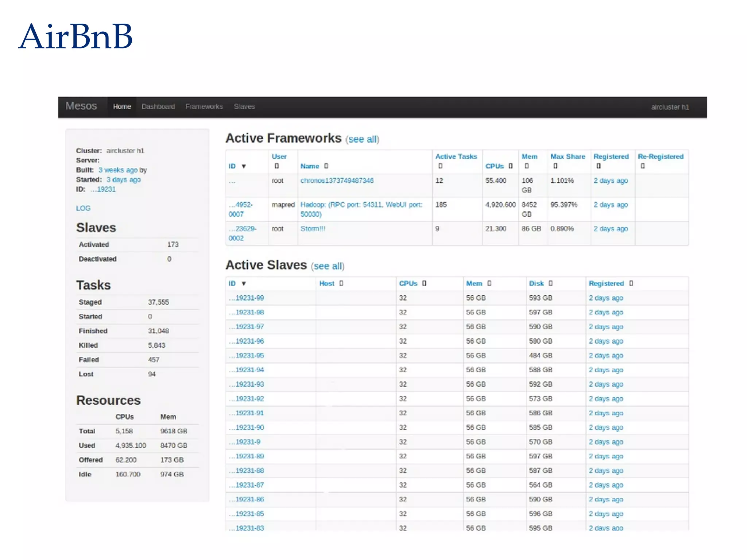This screenshot has height=560, width=747.
Task: Click sort icon beside slaves Mem column
Action: [x=489, y=283]
